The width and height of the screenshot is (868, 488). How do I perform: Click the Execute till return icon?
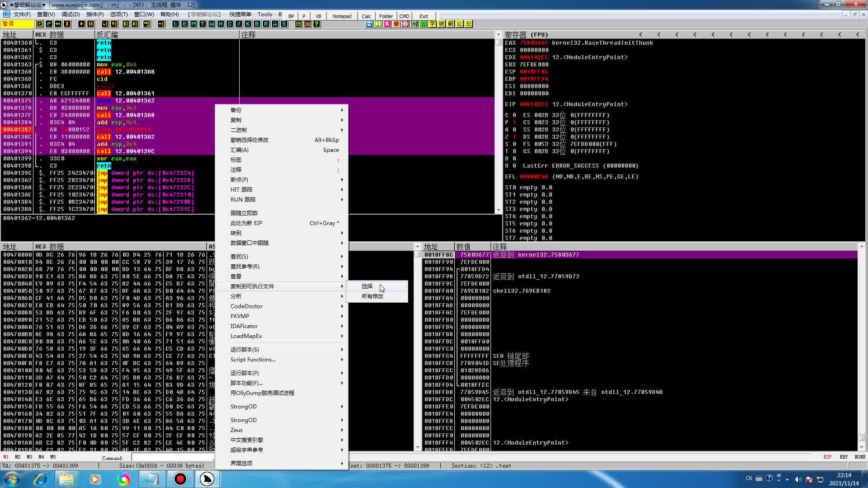pos(146,24)
